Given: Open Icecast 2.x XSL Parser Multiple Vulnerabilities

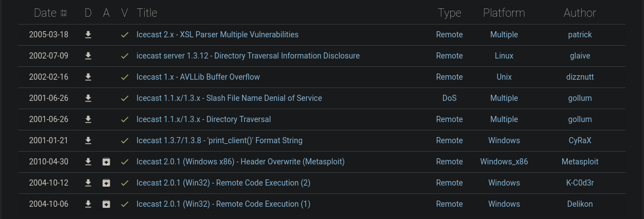Looking at the screenshot, I should [217, 35].
